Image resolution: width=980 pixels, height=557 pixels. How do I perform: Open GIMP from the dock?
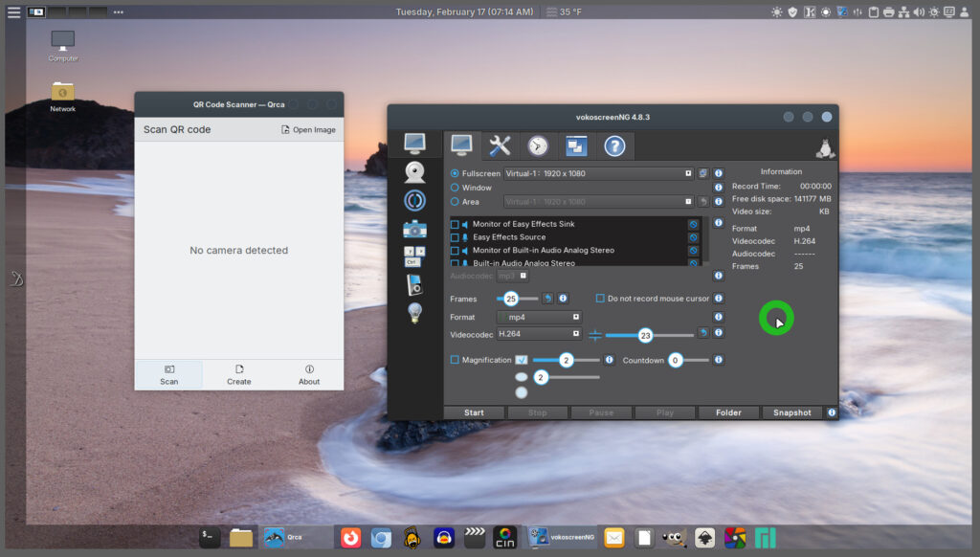pos(675,538)
